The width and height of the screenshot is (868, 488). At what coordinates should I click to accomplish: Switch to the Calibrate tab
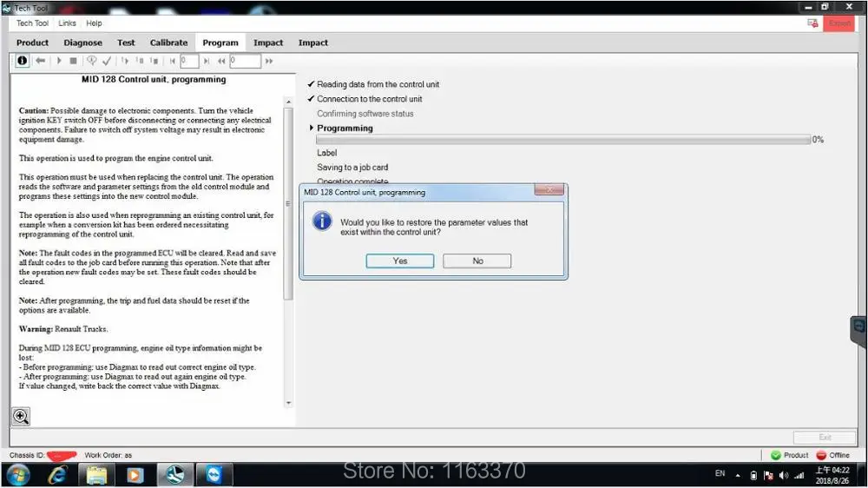pos(168,43)
